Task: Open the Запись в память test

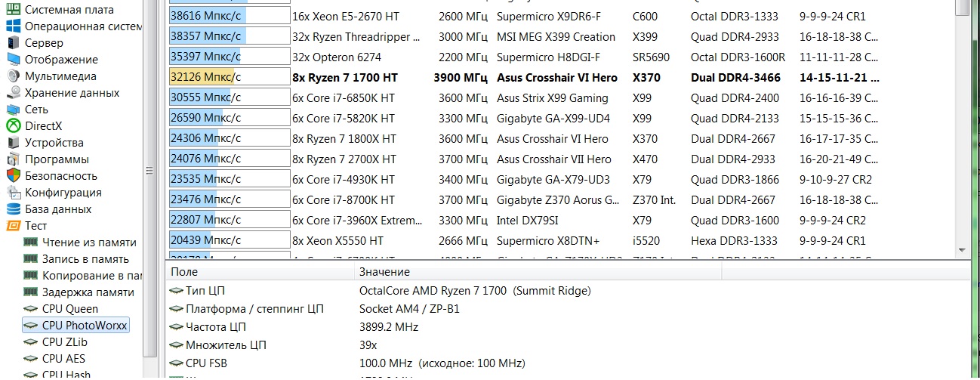Action: pyautogui.click(x=85, y=259)
